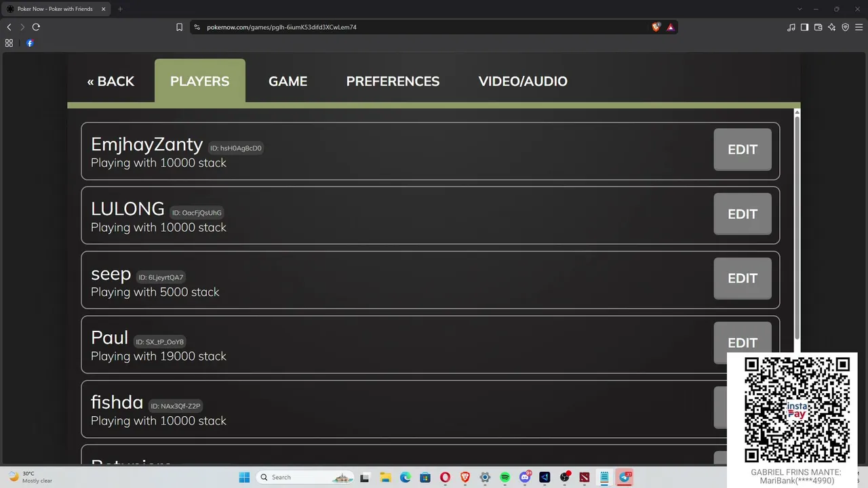Viewport: 868px width, 488px height.
Task: Click ID badge 6LjeyrtQA7
Action: [161, 277]
